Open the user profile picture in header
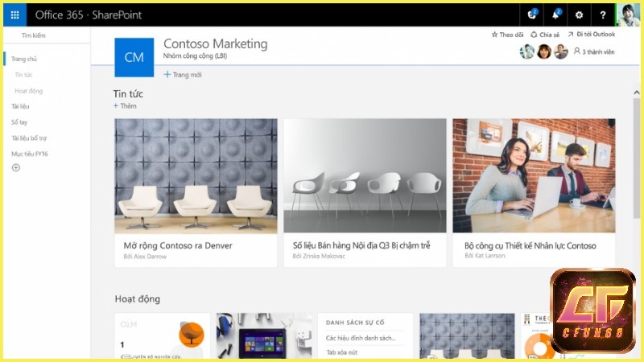This screenshot has width=644, height=362. (x=628, y=15)
